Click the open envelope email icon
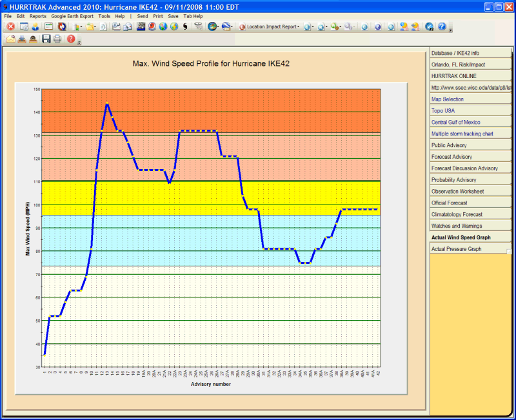Viewport: 516px width, 420px height. tap(10, 39)
